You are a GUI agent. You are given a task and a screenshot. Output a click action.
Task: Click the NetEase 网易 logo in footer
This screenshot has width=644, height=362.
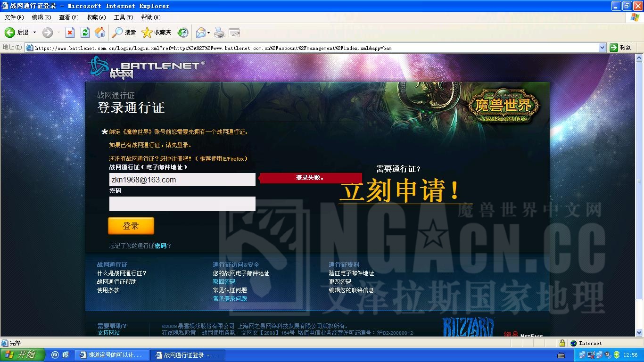(523, 334)
